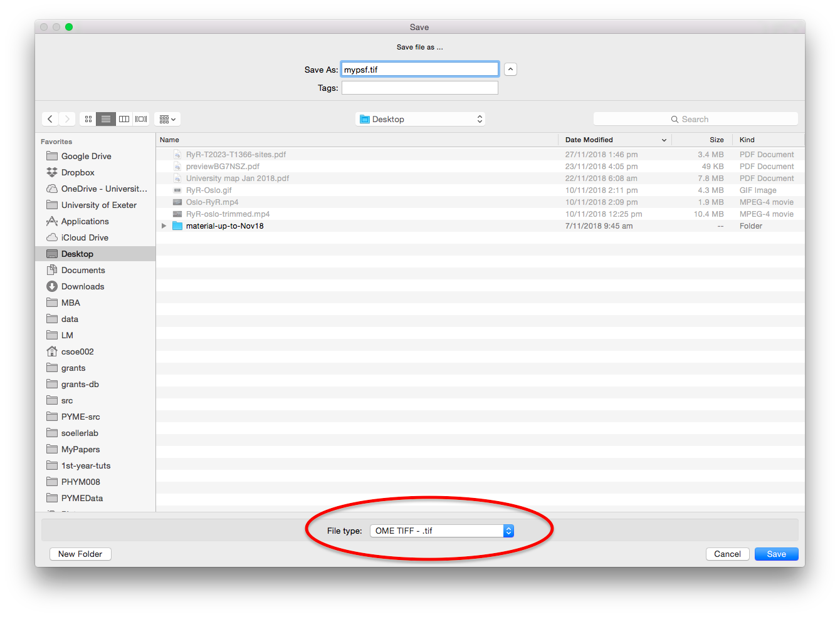Go back using the left chevron
Screen dimensions: 840x617
pyautogui.click(x=50, y=119)
